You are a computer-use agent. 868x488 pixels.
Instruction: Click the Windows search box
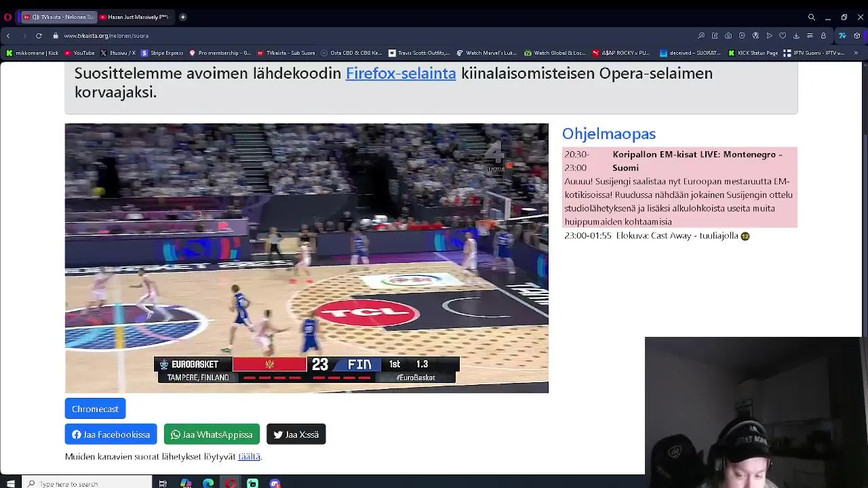[87, 483]
